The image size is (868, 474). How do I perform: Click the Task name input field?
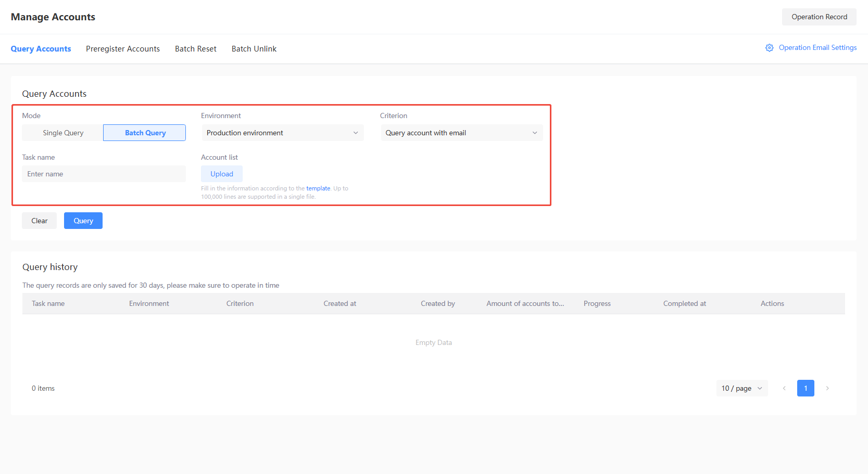pos(104,173)
